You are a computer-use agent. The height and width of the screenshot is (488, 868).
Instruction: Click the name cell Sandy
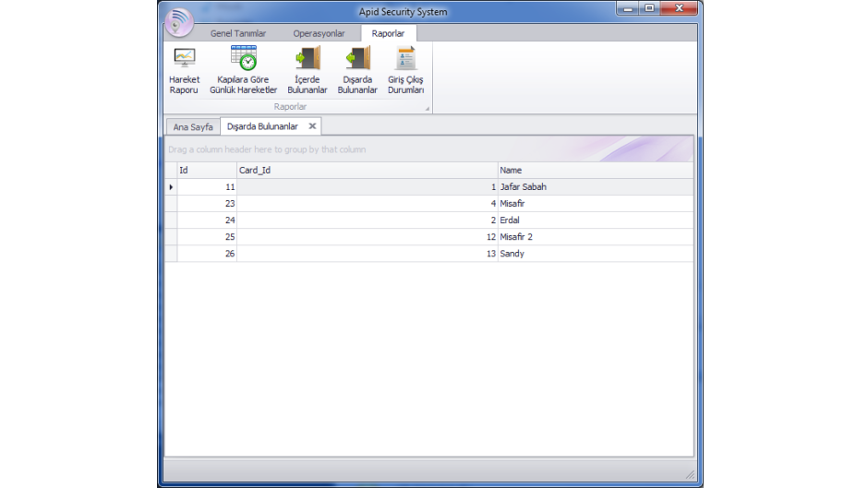[x=595, y=254]
